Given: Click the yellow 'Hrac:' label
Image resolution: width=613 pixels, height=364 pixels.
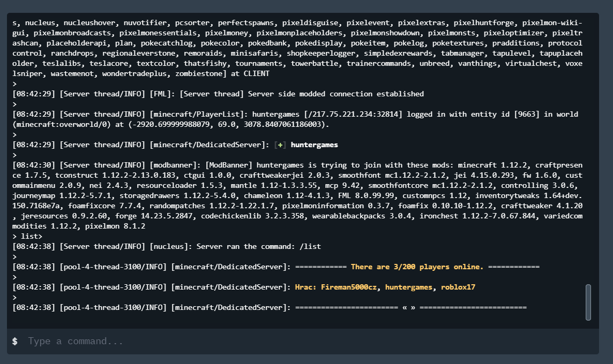Looking at the screenshot, I should pyautogui.click(x=306, y=287).
